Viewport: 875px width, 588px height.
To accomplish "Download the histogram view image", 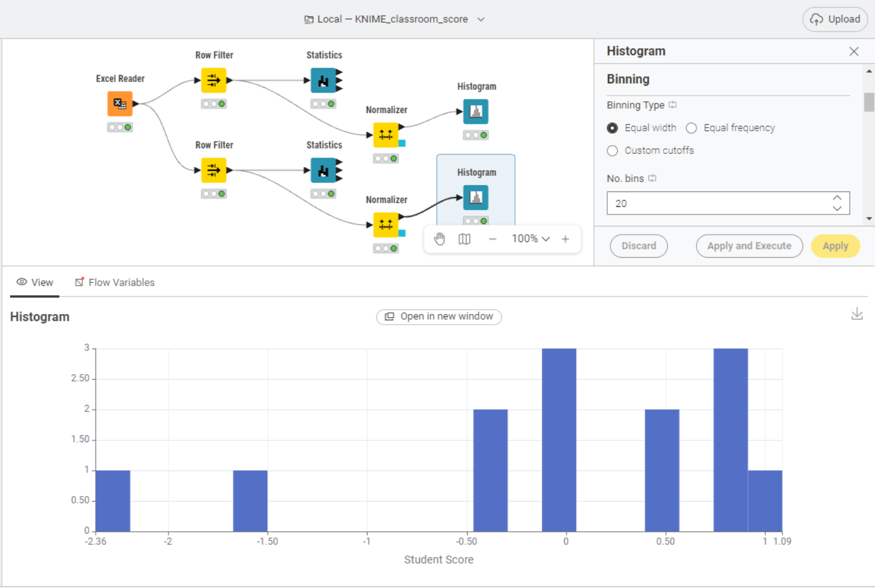I will click(x=857, y=314).
